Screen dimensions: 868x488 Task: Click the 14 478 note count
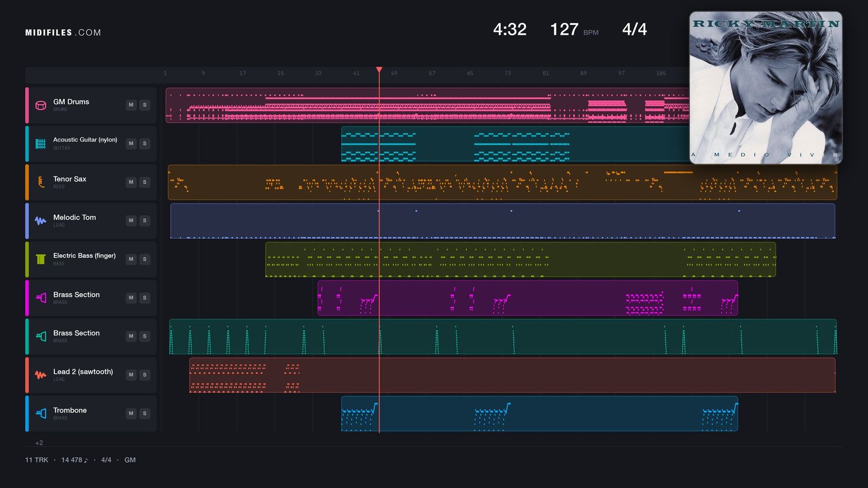click(x=75, y=460)
